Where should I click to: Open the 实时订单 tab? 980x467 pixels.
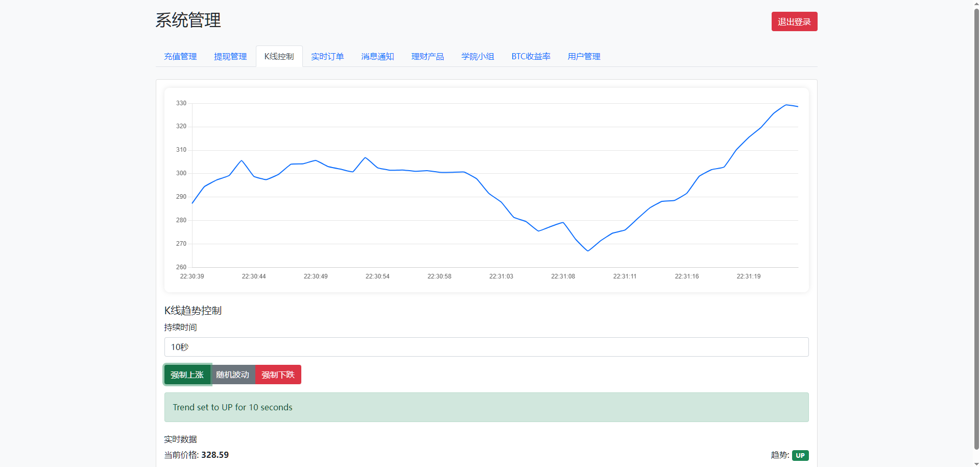tap(327, 56)
